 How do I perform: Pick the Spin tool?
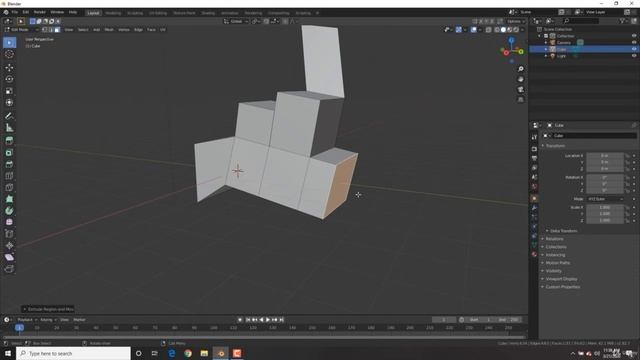click(x=9, y=211)
